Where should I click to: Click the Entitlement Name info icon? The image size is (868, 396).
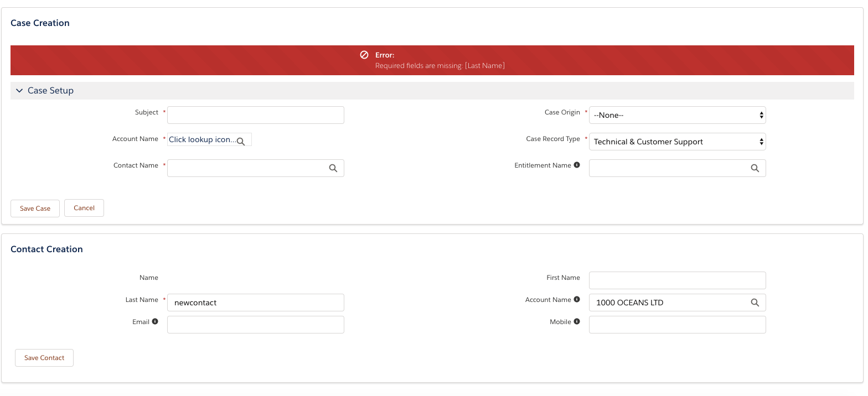click(577, 165)
